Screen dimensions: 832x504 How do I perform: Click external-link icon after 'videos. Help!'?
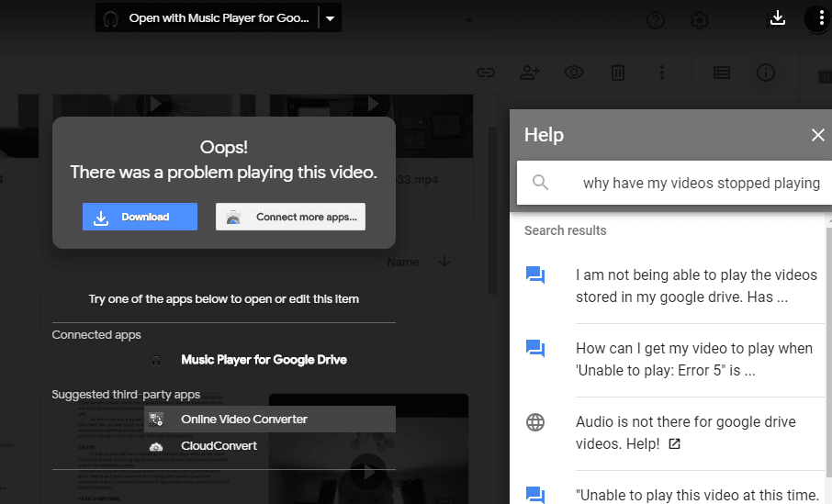coord(674,444)
